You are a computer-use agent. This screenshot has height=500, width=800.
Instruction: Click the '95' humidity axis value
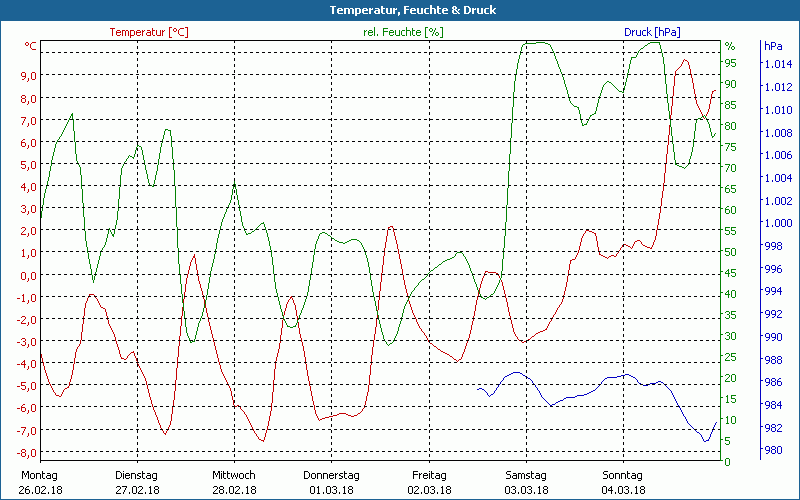[x=730, y=64]
